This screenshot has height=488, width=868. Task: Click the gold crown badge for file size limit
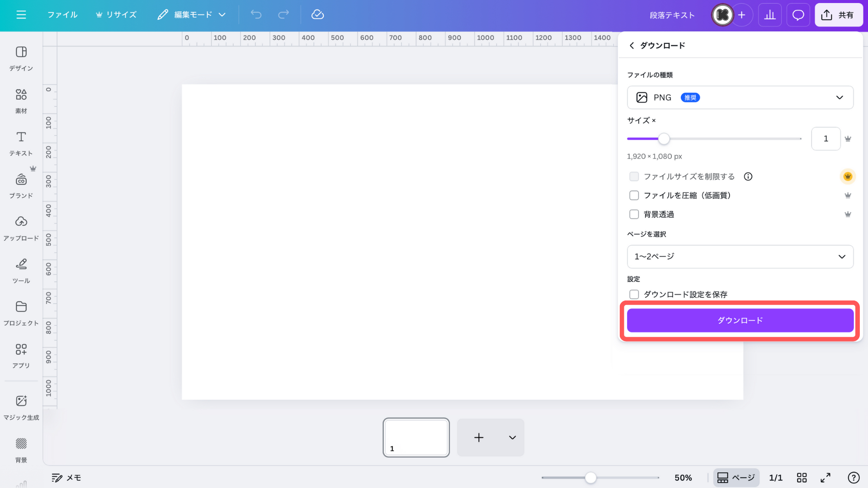coord(848,177)
